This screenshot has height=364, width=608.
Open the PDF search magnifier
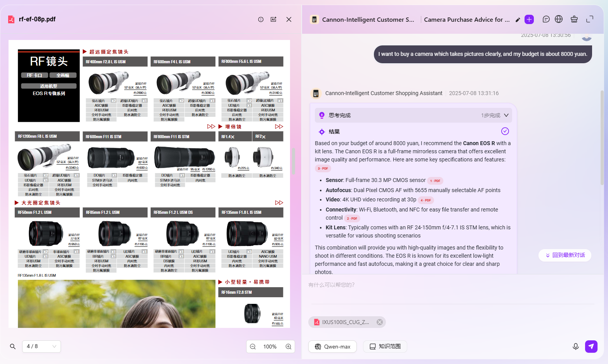coord(13,347)
